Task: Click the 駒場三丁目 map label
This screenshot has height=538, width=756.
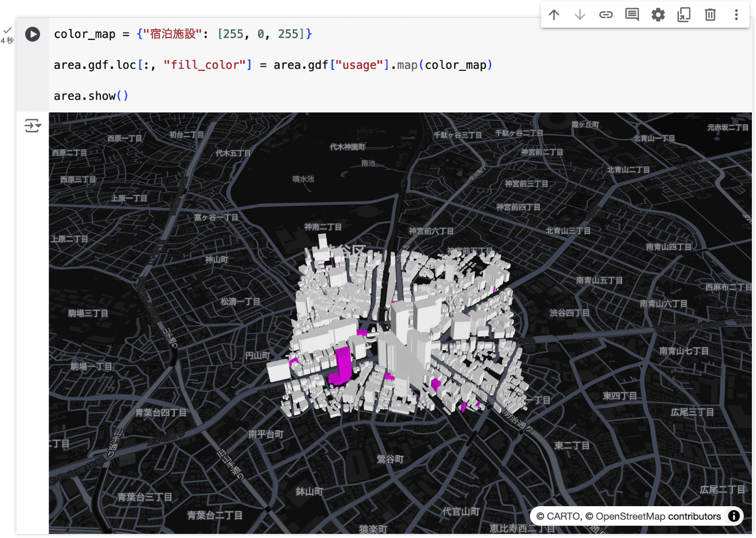Action: (88, 313)
